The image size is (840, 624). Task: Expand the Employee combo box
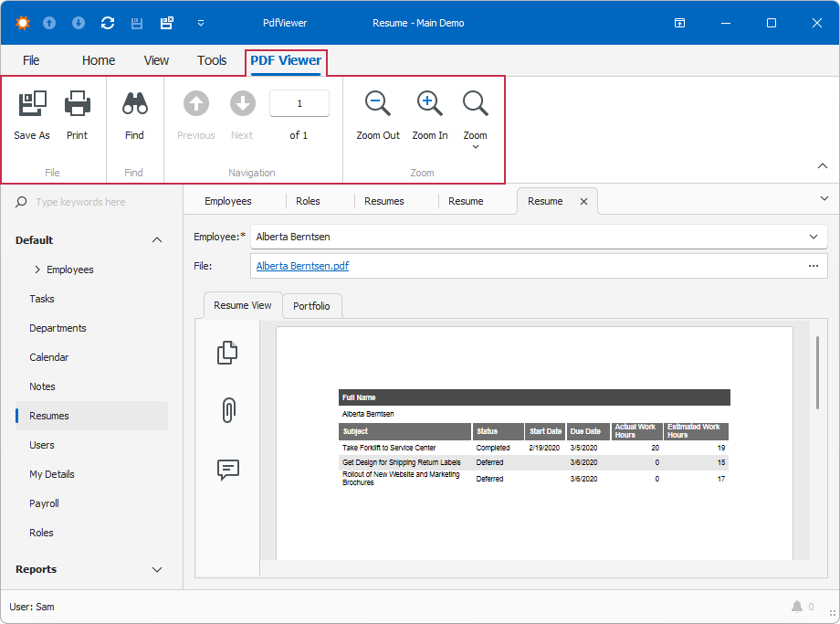click(x=813, y=237)
